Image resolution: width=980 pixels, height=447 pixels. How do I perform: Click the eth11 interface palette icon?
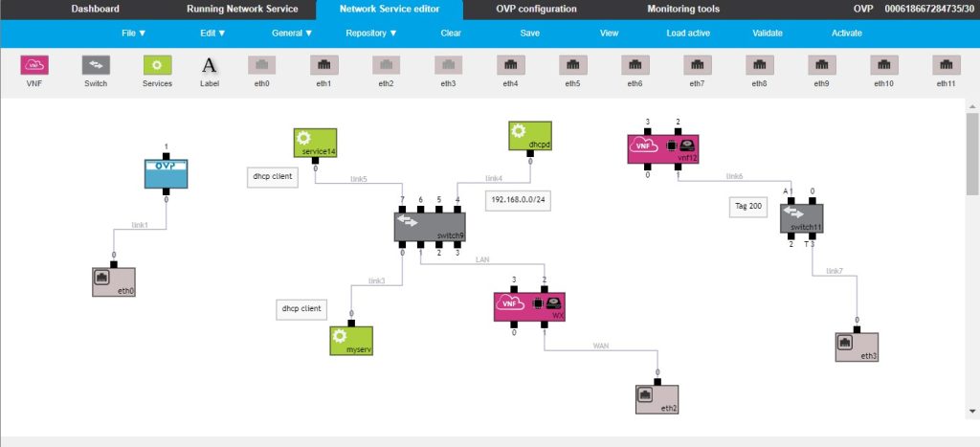(947, 65)
